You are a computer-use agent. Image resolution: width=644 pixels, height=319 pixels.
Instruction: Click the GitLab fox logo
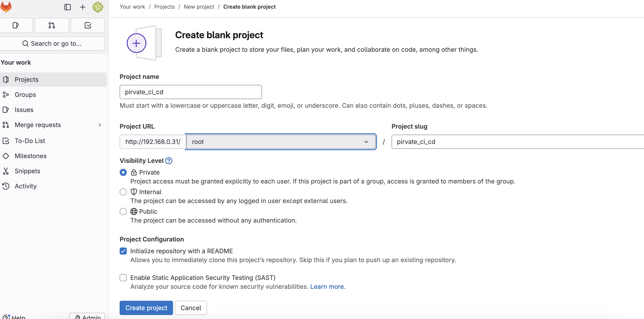click(6, 7)
